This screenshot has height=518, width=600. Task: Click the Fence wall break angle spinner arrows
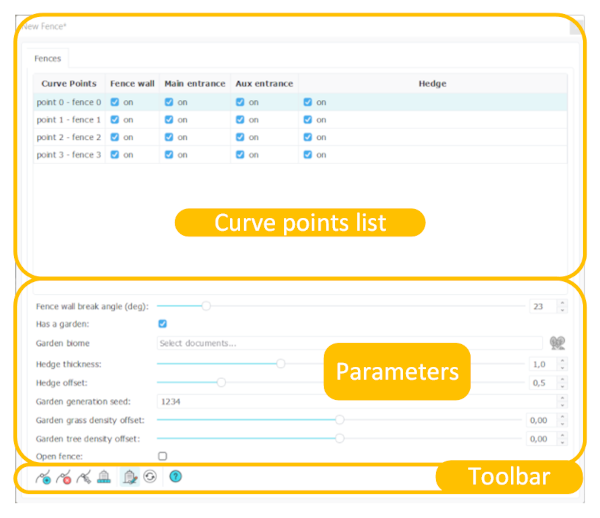(562, 306)
